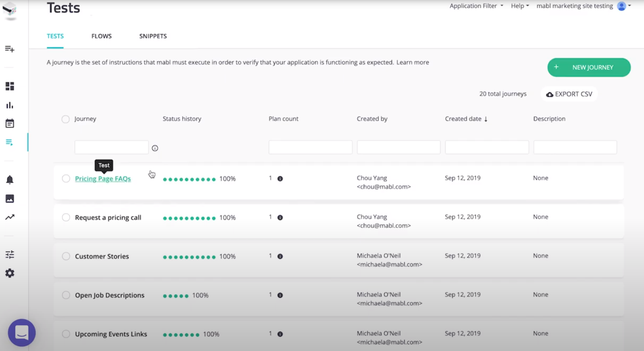This screenshot has width=644, height=351.
Task: Click the trending line insights icon
Action: (10, 217)
